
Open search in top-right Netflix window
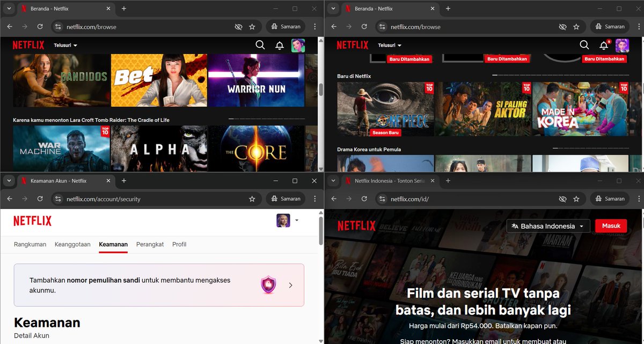584,45
